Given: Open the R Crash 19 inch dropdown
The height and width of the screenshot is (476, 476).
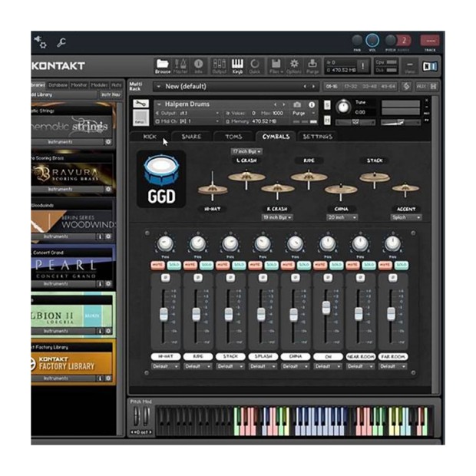Looking at the screenshot, I should click(277, 217).
